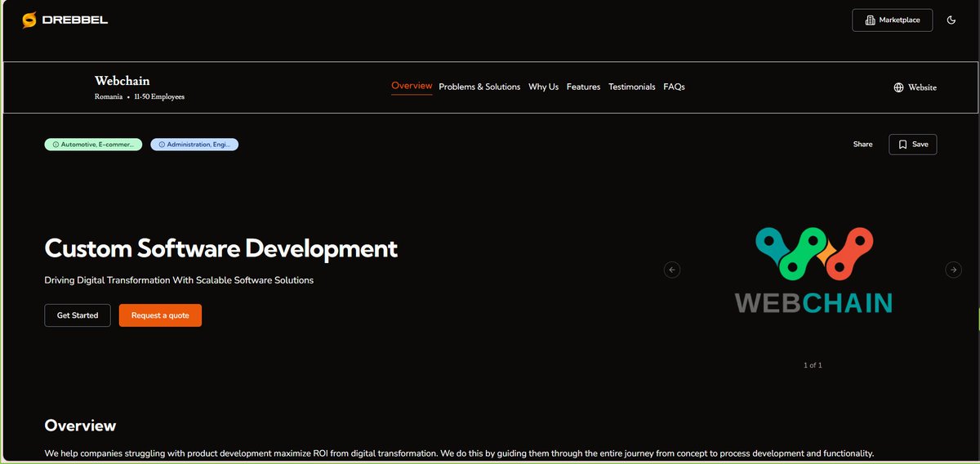This screenshot has height=464, width=980.
Task: Click the 1 of 1 image counter
Action: [x=813, y=365]
